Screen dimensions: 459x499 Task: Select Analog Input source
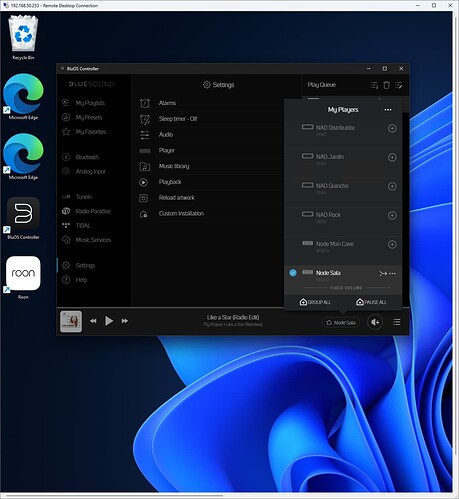click(x=90, y=171)
